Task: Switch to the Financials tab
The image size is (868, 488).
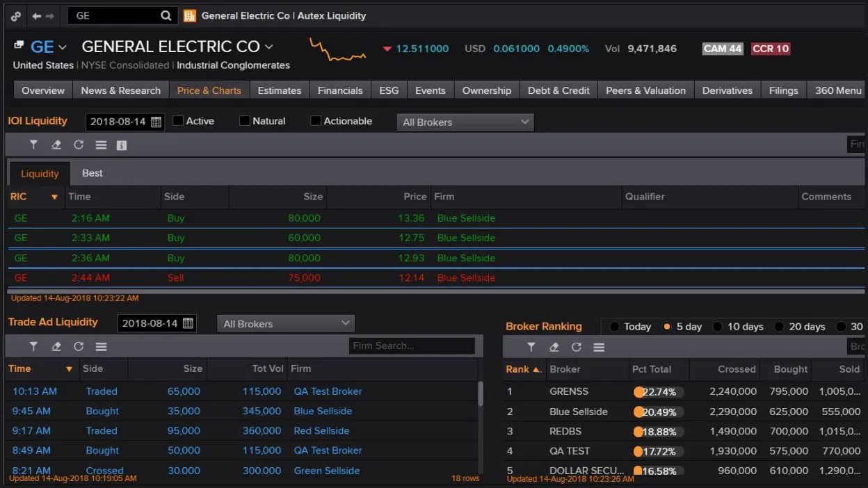Action: (x=340, y=90)
